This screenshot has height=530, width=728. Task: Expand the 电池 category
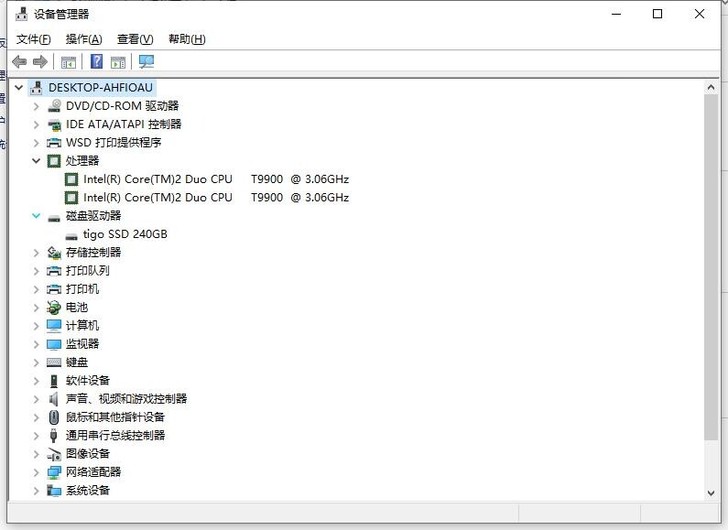36,308
